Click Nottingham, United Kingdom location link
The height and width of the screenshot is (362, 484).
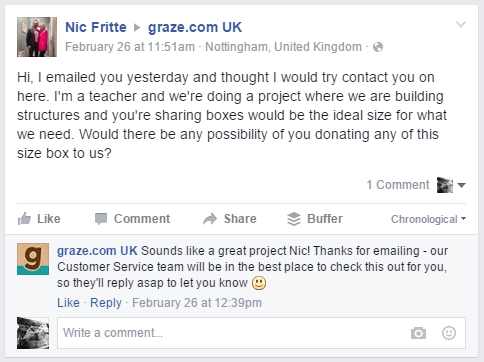pyautogui.click(x=283, y=47)
